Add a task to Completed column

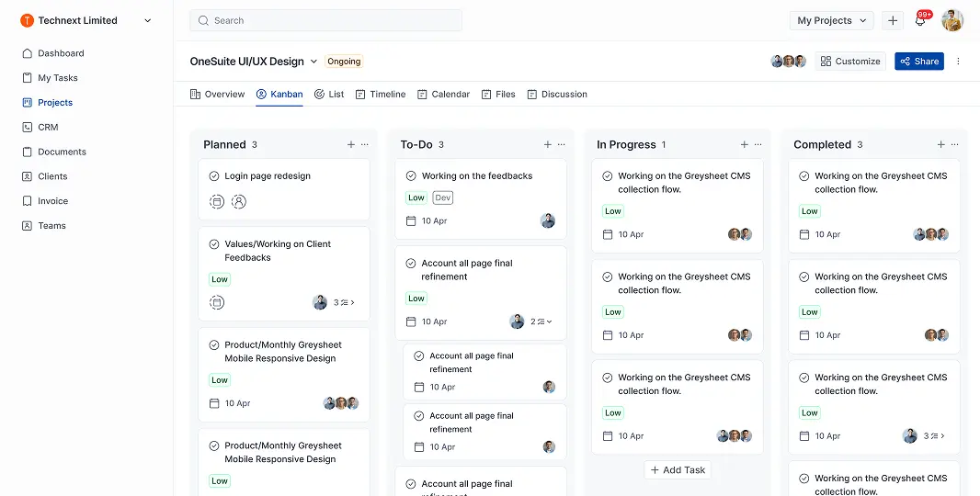pyautogui.click(x=940, y=144)
